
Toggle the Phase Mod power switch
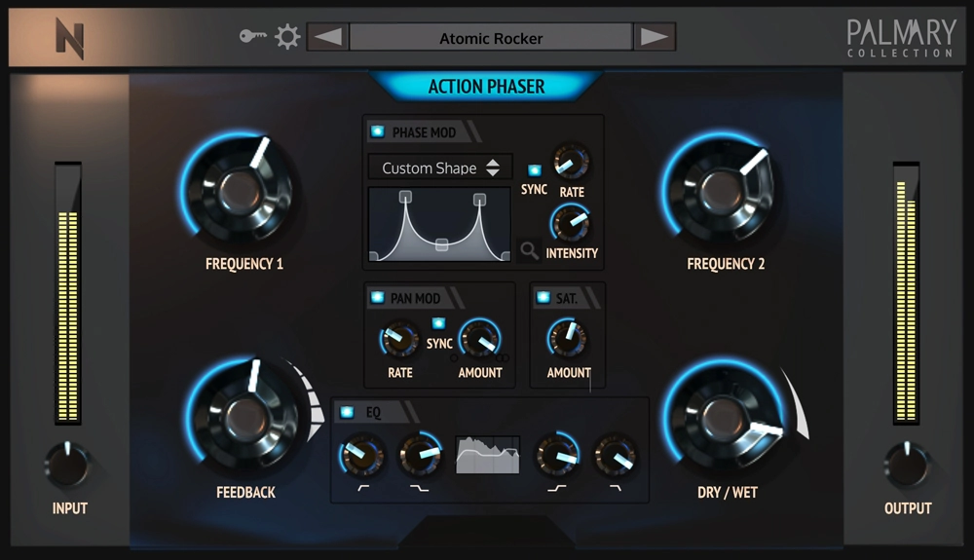coord(377,132)
